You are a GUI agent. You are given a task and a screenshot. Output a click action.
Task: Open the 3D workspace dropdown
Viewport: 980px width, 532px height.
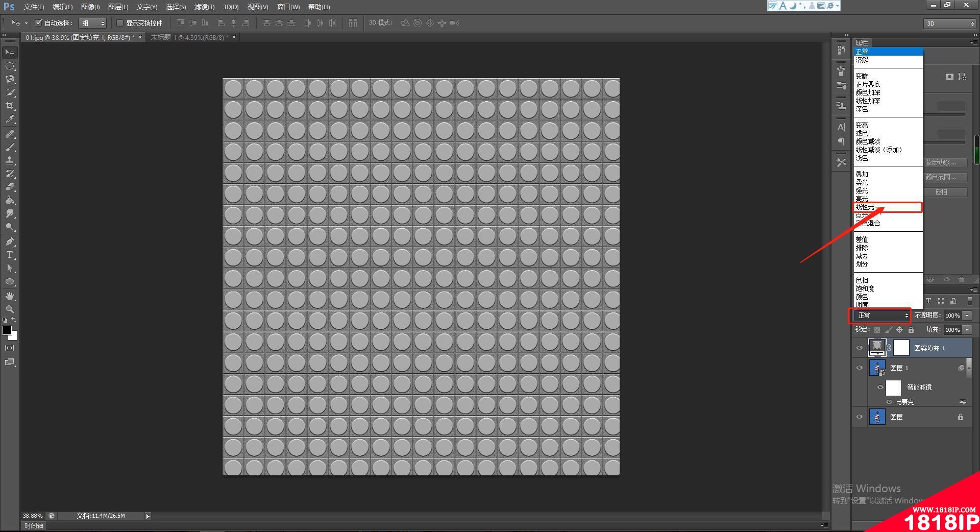coord(950,23)
